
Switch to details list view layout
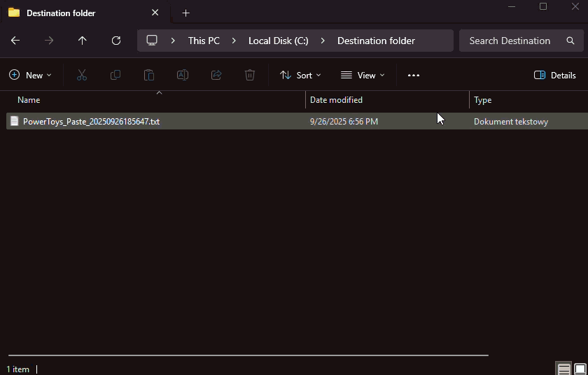[563, 369]
